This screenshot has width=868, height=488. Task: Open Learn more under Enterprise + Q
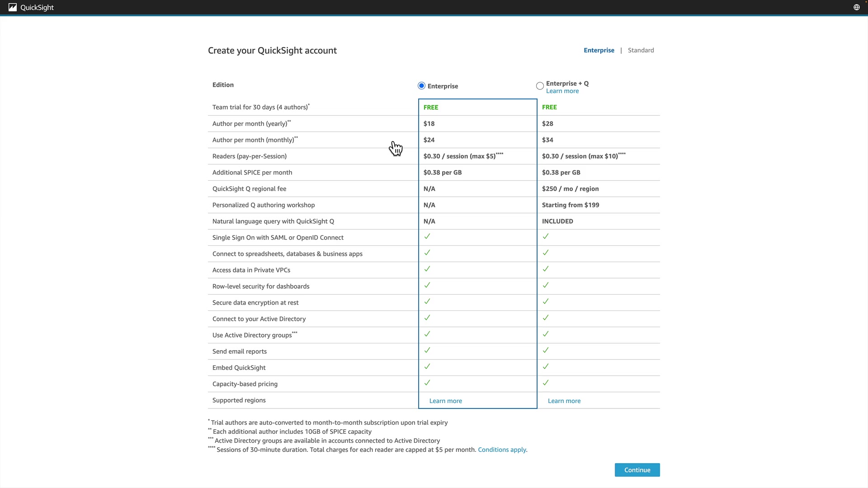pyautogui.click(x=562, y=91)
